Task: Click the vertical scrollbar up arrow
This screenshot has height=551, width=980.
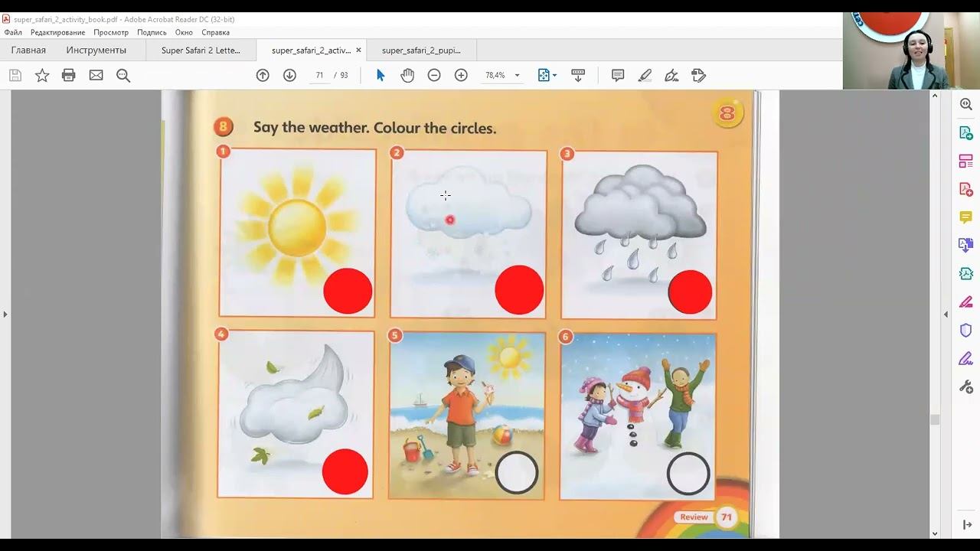Action: coord(935,96)
